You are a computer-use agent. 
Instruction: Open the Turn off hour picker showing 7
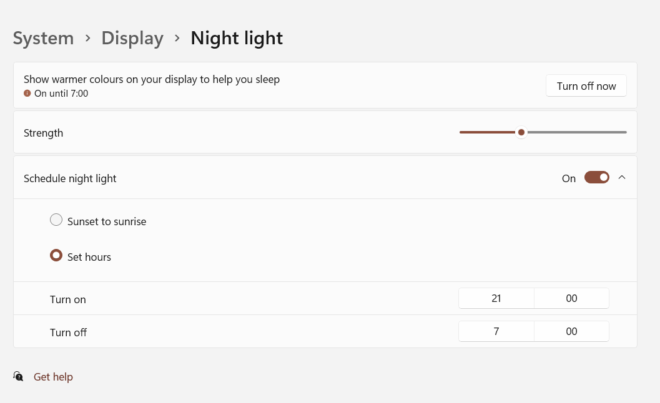[496, 331]
